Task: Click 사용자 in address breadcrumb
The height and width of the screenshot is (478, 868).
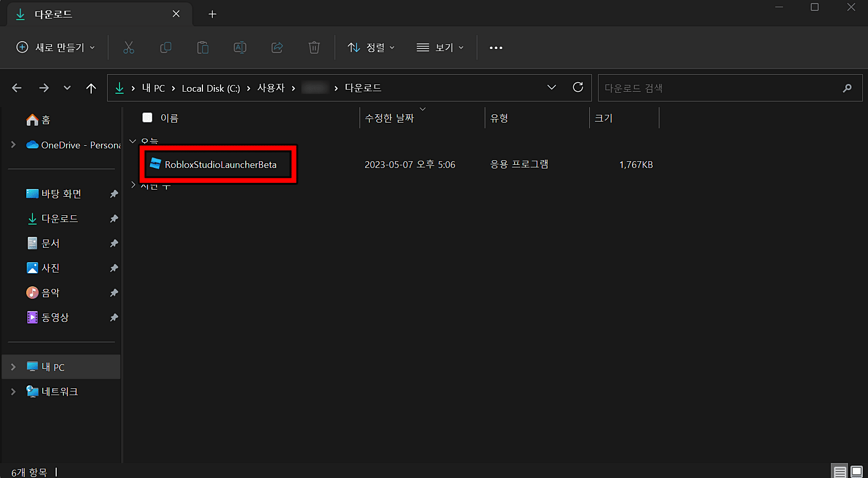Action: coord(271,88)
